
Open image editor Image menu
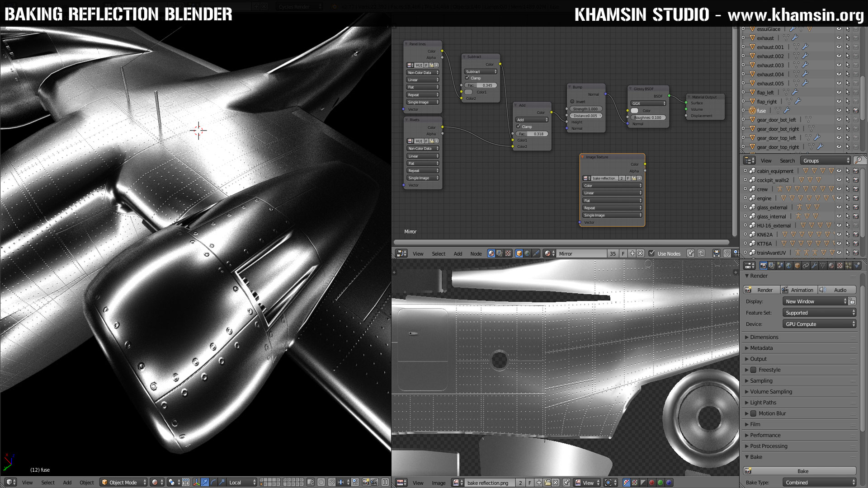click(439, 483)
